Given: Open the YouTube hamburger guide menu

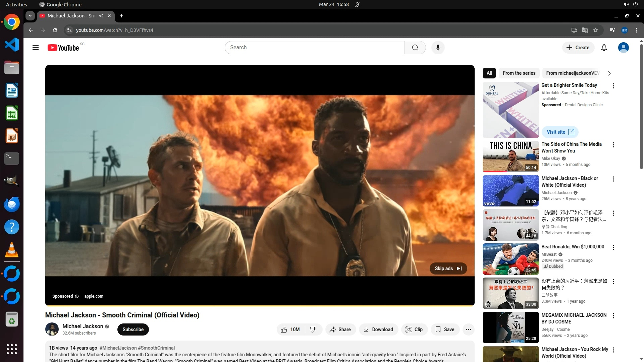Looking at the screenshot, I should point(36,48).
